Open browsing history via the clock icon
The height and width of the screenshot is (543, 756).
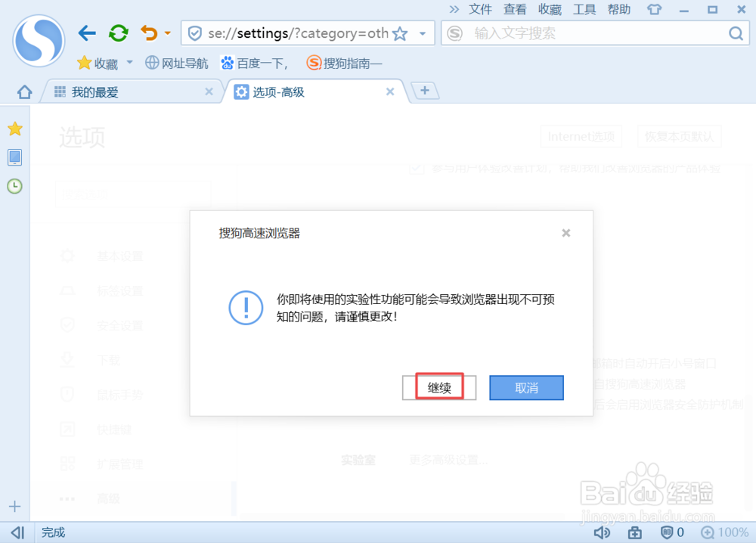tap(14, 186)
